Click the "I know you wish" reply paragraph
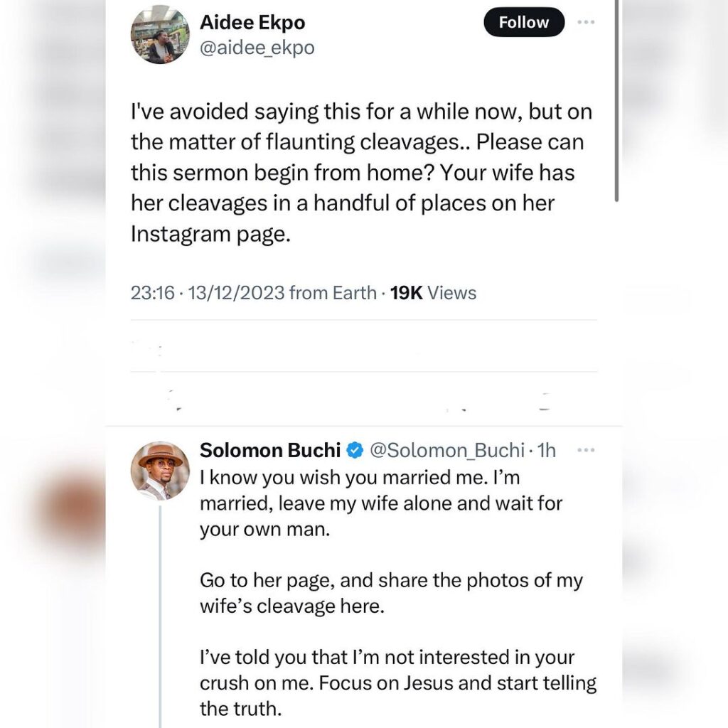This screenshot has width=728, height=728. point(380,504)
